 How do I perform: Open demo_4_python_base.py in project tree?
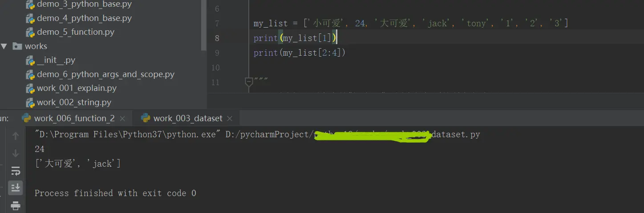coord(84,18)
